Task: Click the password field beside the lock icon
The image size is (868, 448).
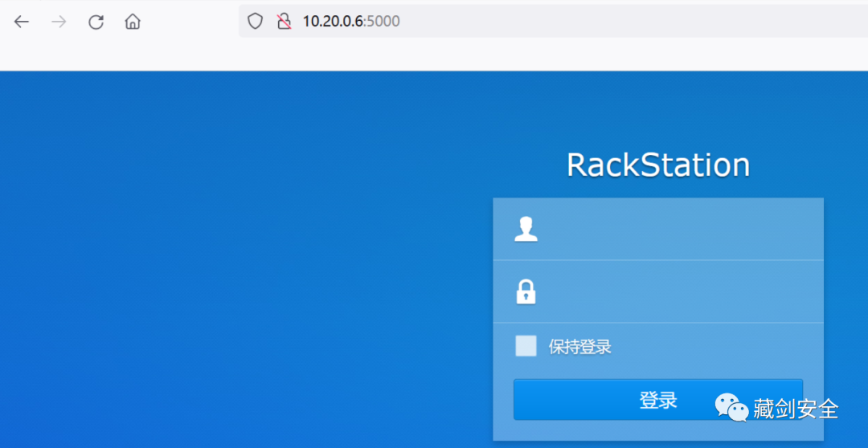Action: tap(658, 291)
